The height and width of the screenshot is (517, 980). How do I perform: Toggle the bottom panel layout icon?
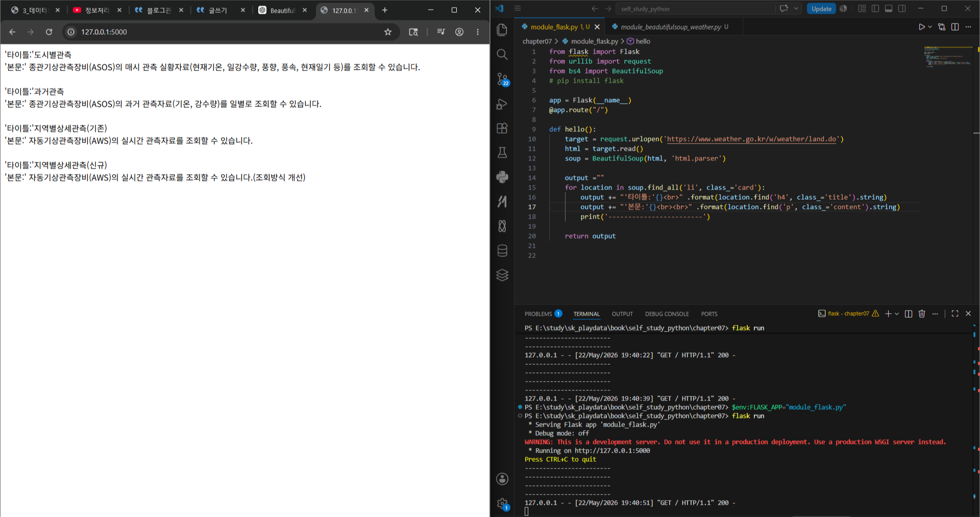[889, 9]
